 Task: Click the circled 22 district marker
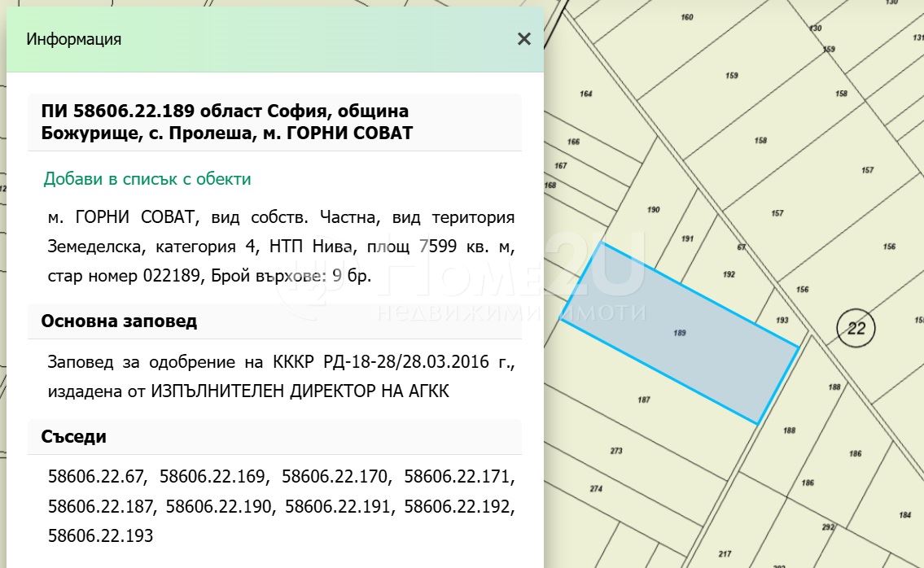pos(855,329)
